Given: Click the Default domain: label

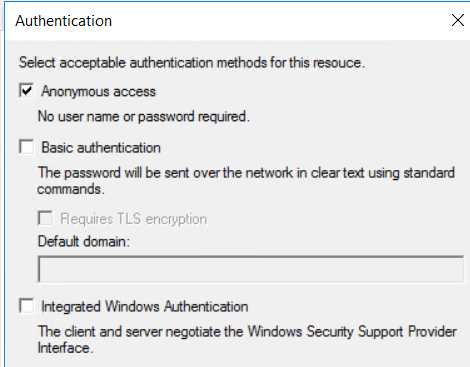Looking at the screenshot, I should click(83, 241).
